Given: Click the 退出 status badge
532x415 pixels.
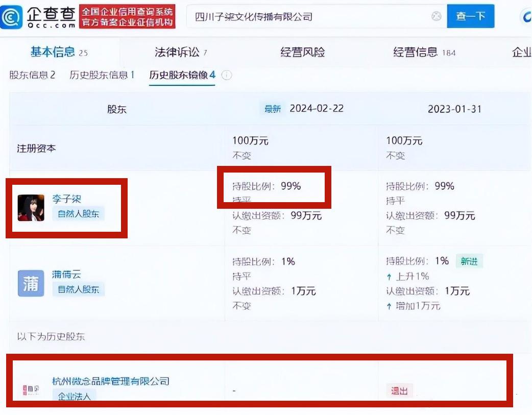Looking at the screenshot, I should (399, 391).
